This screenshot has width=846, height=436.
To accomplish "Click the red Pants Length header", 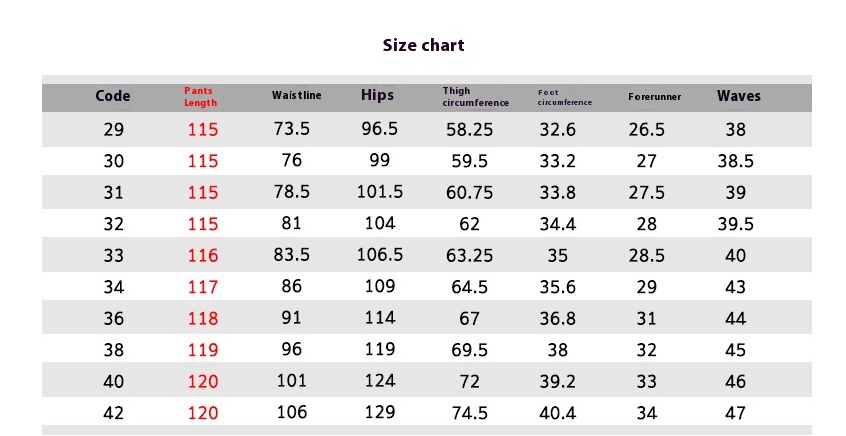I will 201,97.
